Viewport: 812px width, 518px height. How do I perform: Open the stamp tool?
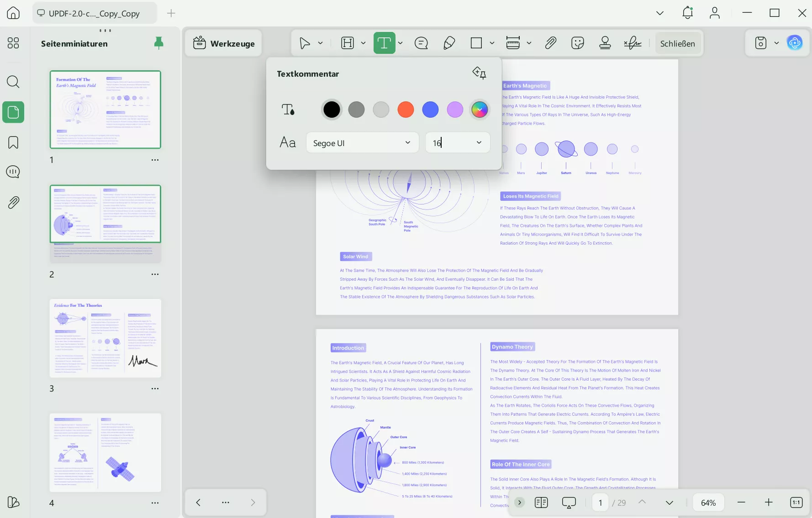tap(605, 43)
